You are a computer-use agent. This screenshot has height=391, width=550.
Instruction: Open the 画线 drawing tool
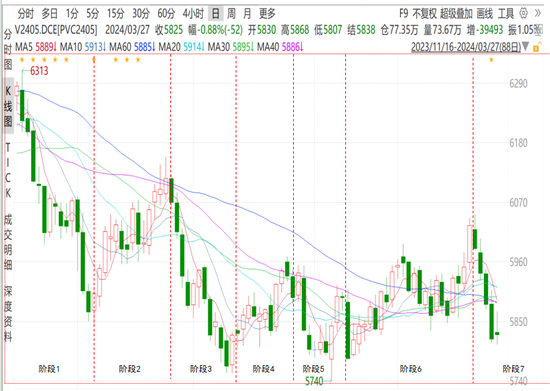(484, 14)
